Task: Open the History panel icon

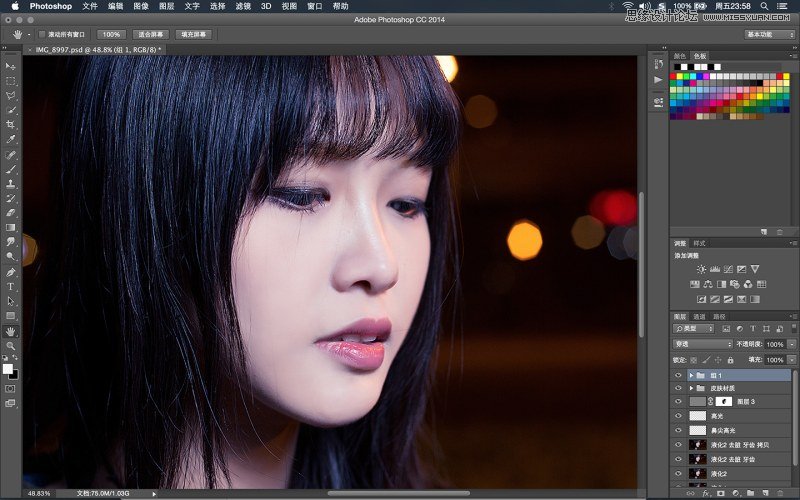Action: pyautogui.click(x=658, y=64)
